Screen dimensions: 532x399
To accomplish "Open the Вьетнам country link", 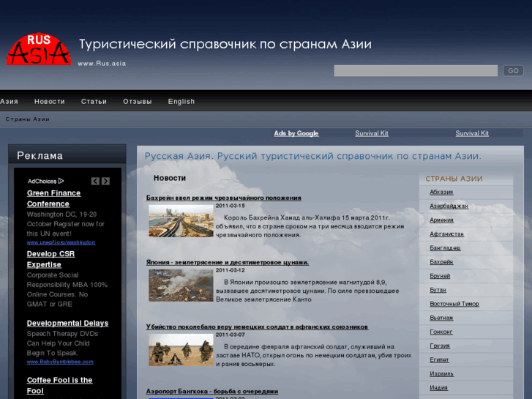I will click(x=441, y=318).
